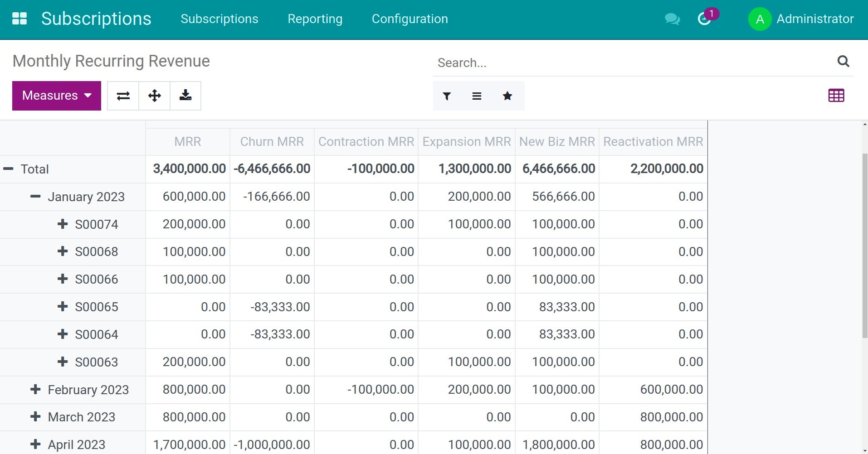This screenshot has height=454, width=868.
Task: Click February Contraction value -100,000.00
Action: (380, 389)
